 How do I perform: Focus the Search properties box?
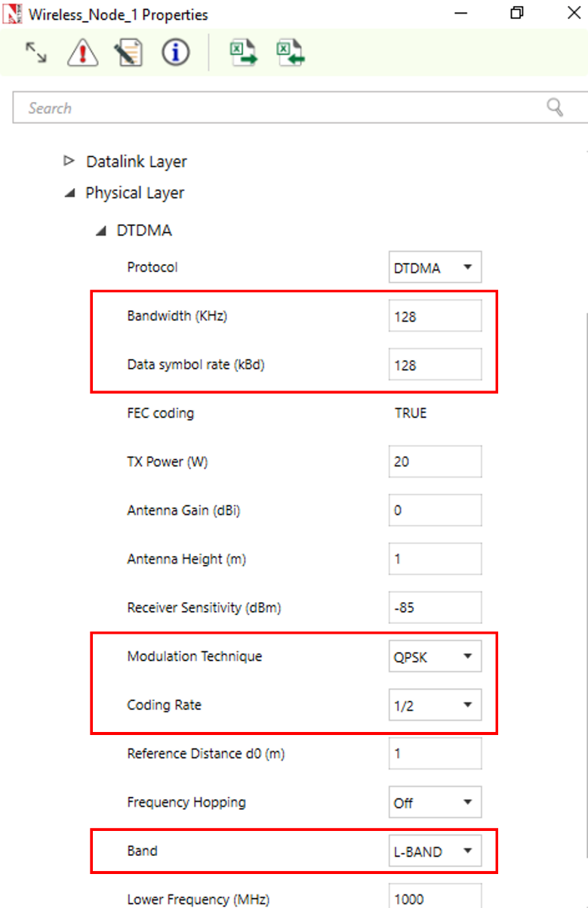(279, 108)
